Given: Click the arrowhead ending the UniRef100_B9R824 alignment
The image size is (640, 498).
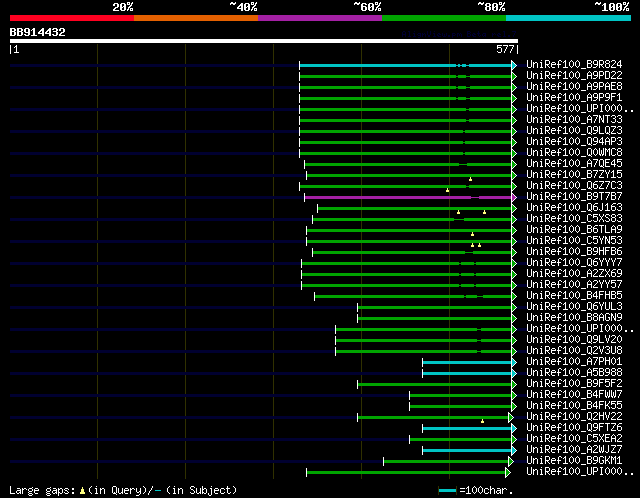Looking at the screenshot, I should [514, 65].
